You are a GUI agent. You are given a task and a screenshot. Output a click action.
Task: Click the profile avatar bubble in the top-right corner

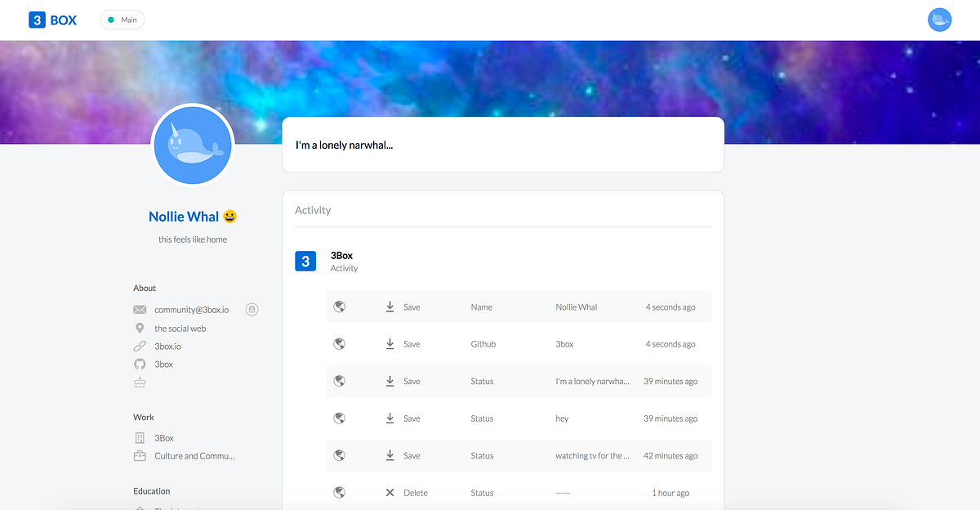tap(939, 19)
